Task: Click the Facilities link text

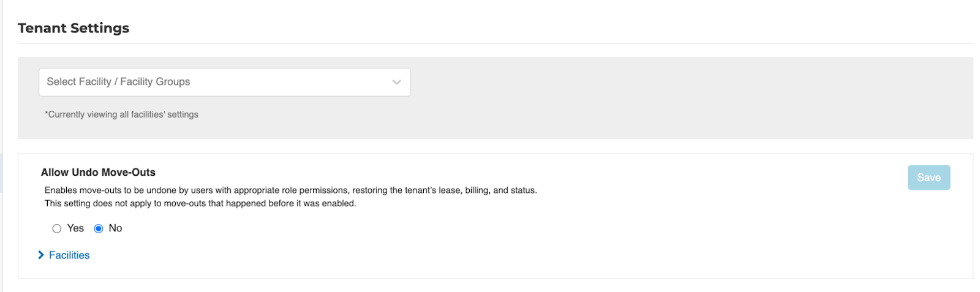Action: (x=69, y=255)
